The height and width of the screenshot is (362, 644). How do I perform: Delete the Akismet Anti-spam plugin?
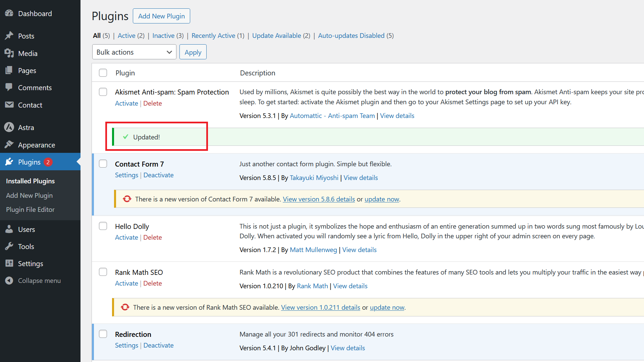point(153,103)
